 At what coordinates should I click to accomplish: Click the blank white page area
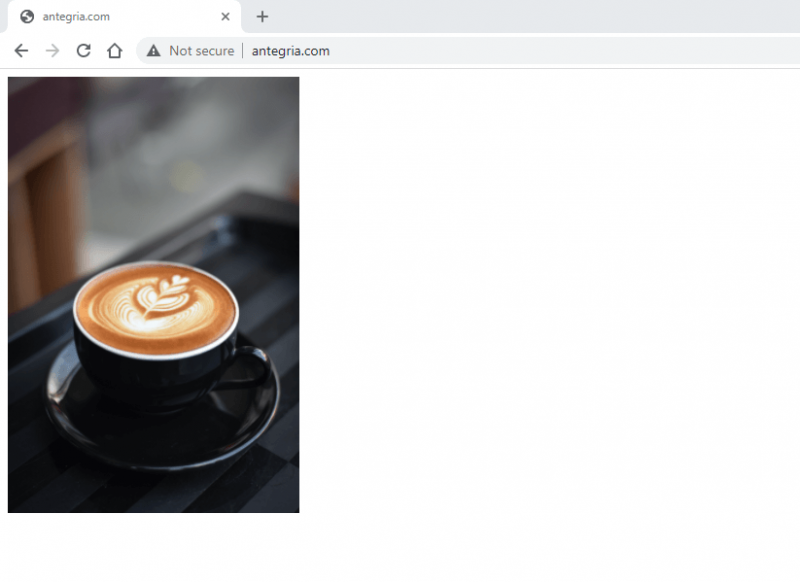[x=550, y=300]
